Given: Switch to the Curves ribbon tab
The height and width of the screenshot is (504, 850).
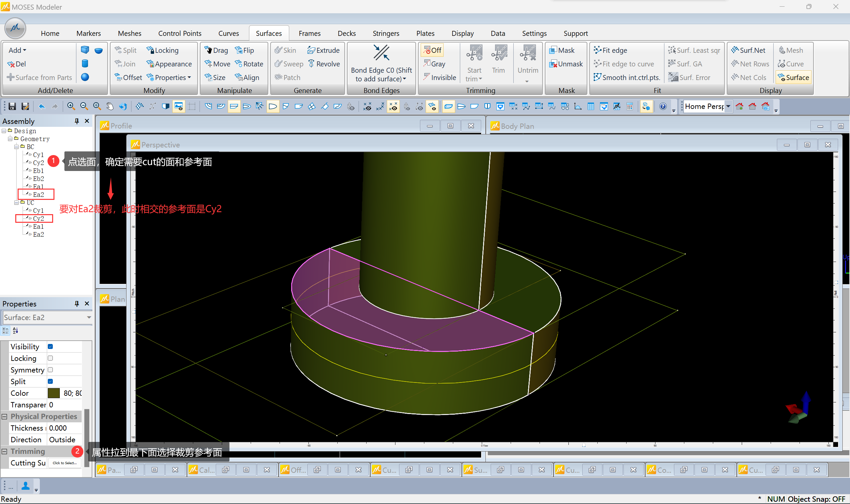Looking at the screenshot, I should pos(228,33).
